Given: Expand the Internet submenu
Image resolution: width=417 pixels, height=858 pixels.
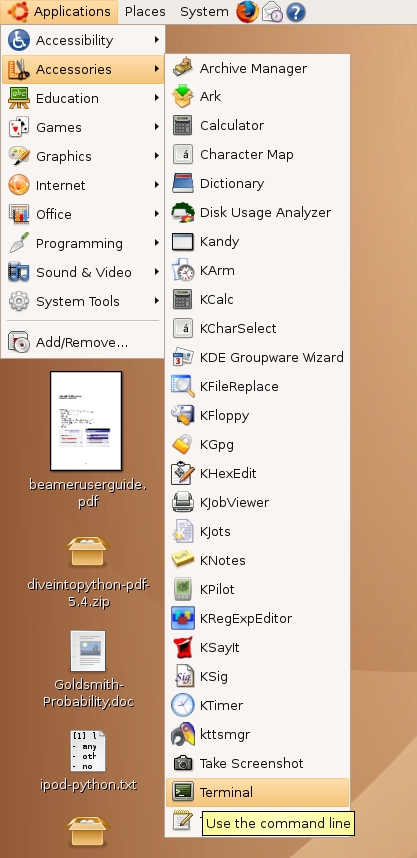Looking at the screenshot, I should click(83, 185).
